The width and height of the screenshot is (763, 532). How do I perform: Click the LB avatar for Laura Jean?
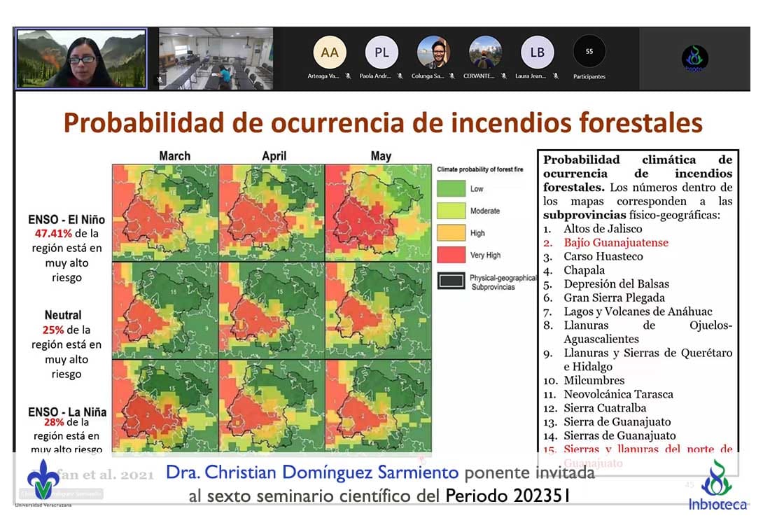tap(537, 52)
